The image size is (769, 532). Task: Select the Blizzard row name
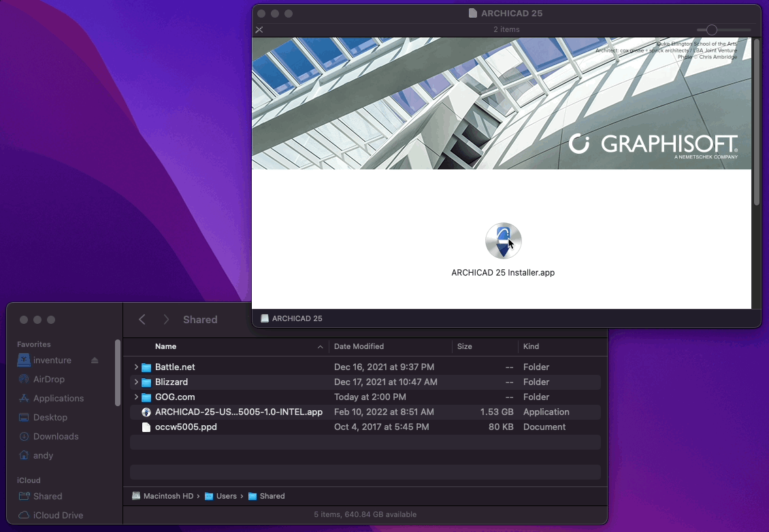(171, 382)
